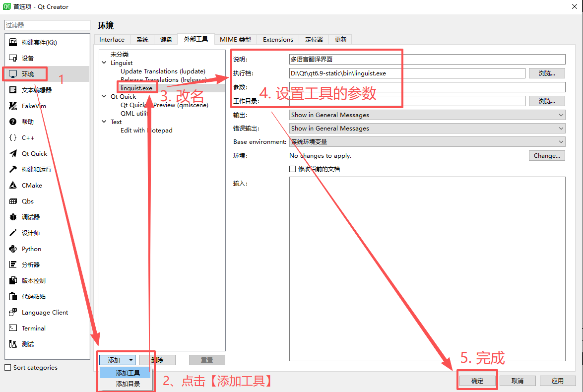Viewport: 583px width, 392px height.
Task: Select the 外部工具 tab
Action: pyautogui.click(x=196, y=39)
